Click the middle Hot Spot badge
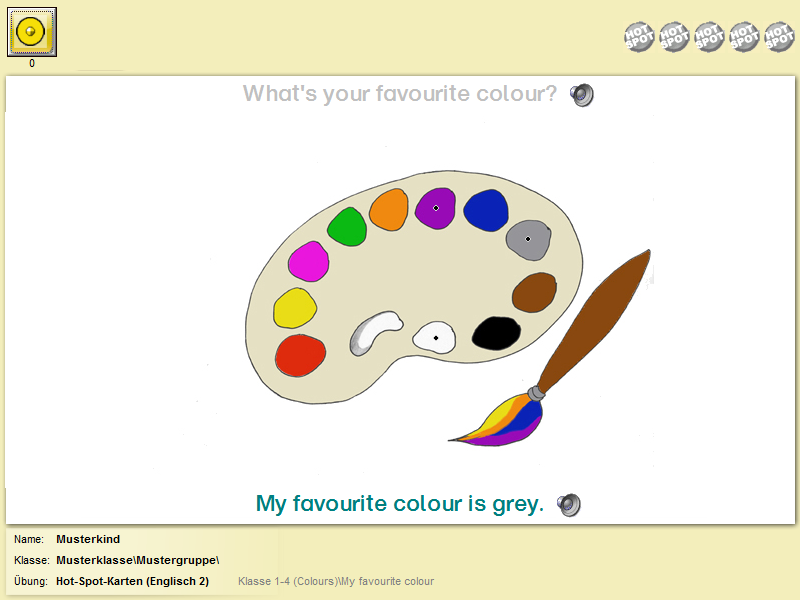 709,37
